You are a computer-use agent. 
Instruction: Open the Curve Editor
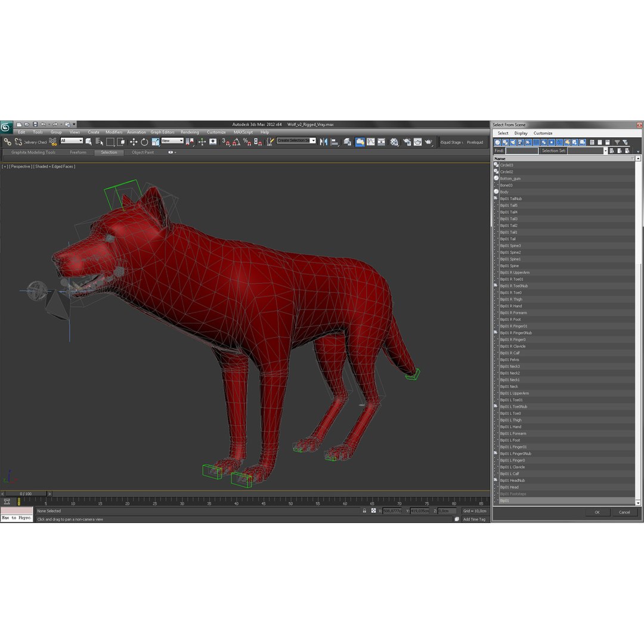tap(370, 142)
